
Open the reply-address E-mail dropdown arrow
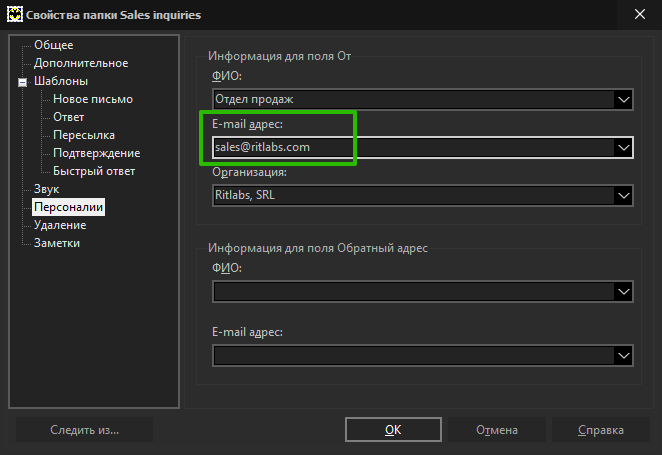pos(624,355)
